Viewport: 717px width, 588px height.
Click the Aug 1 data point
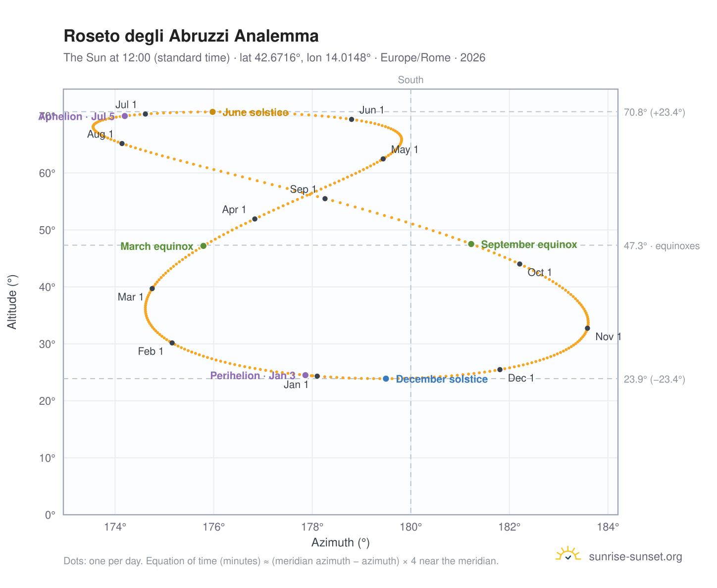(x=122, y=144)
